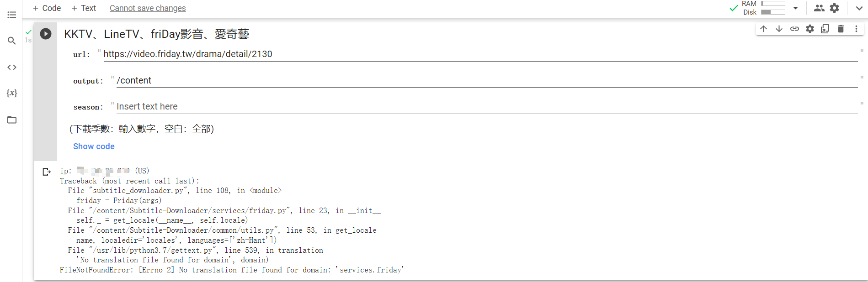Move the cell down
The width and height of the screenshot is (868, 282).
779,28
